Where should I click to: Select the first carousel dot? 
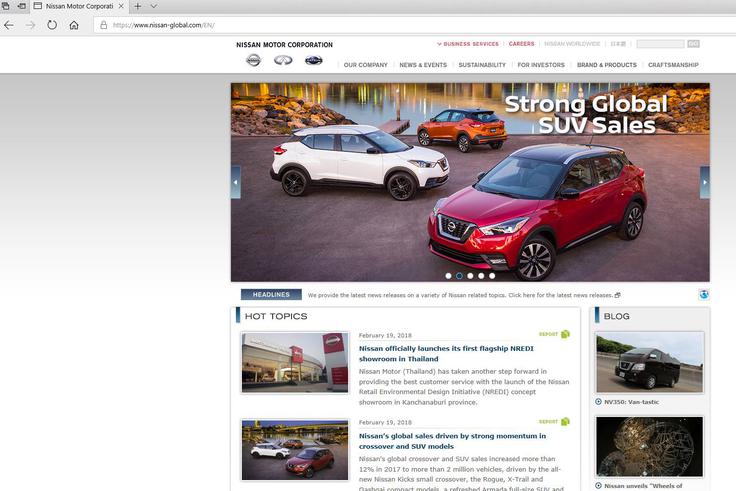point(448,276)
